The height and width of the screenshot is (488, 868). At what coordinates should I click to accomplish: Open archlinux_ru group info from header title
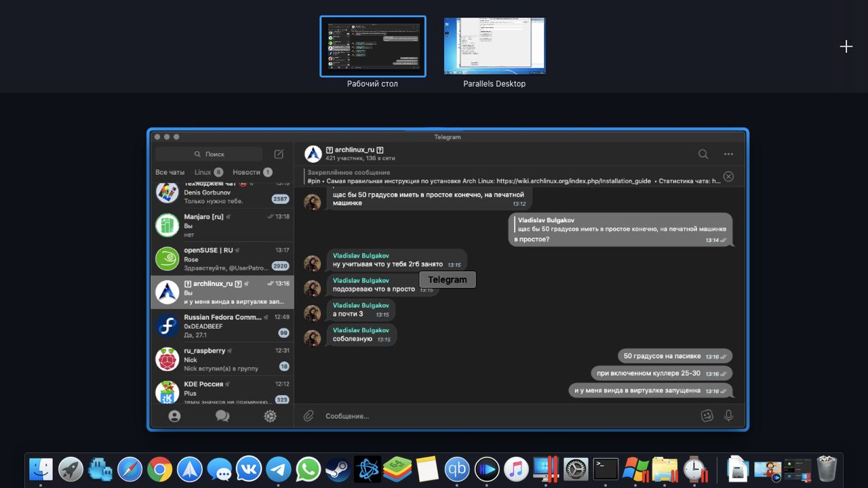(x=355, y=149)
